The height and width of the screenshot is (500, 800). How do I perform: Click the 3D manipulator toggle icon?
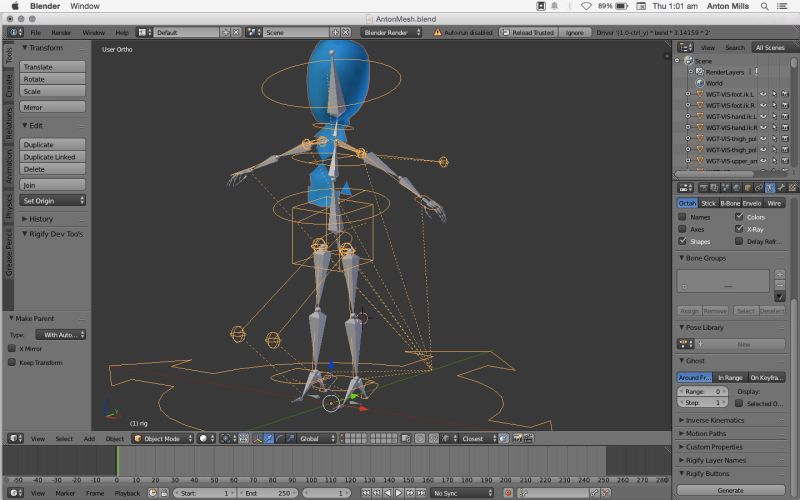(x=258, y=438)
